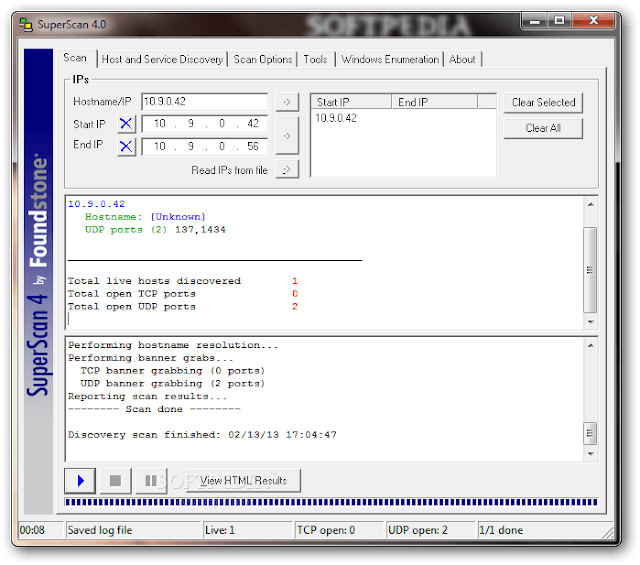The image size is (640, 565).
Task: Click the last octet 56 of End IP
Action: point(253,146)
